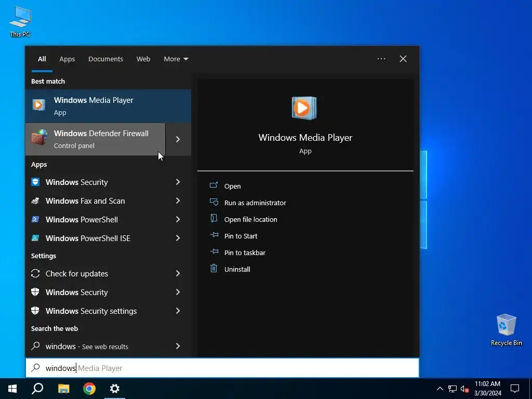The height and width of the screenshot is (399, 532).
Task: Switch to the Web search tab
Action: coord(143,59)
